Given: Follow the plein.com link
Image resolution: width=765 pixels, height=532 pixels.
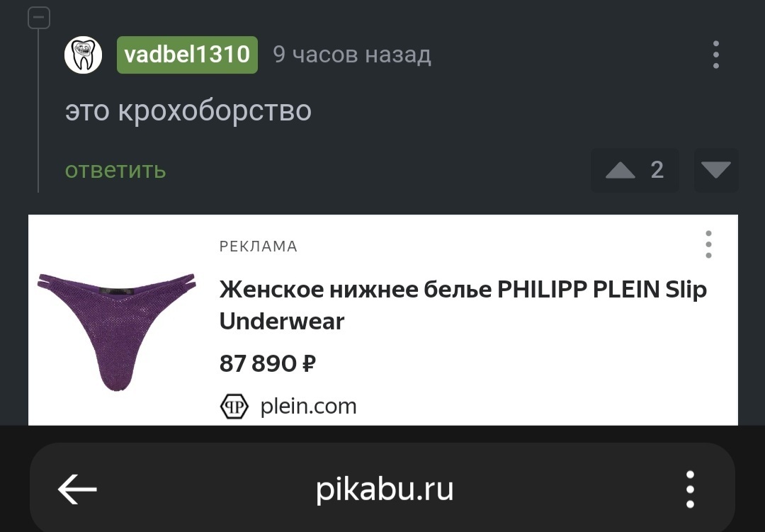Looking at the screenshot, I should tap(308, 406).
